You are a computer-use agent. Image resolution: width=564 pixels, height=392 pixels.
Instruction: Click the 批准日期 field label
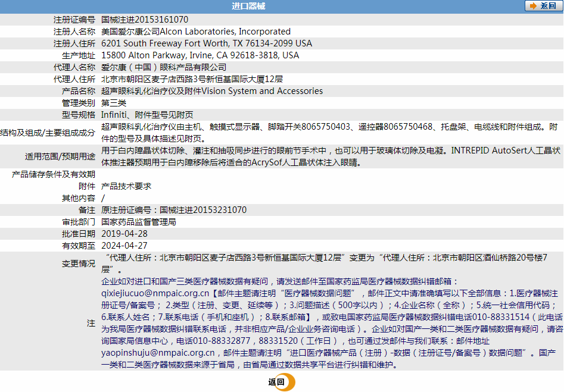[x=79, y=234]
